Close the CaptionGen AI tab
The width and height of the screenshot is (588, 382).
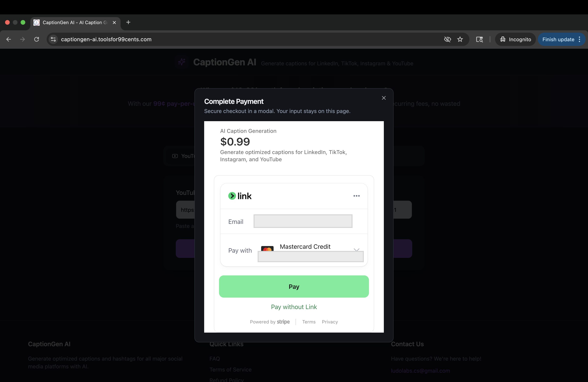tap(114, 23)
